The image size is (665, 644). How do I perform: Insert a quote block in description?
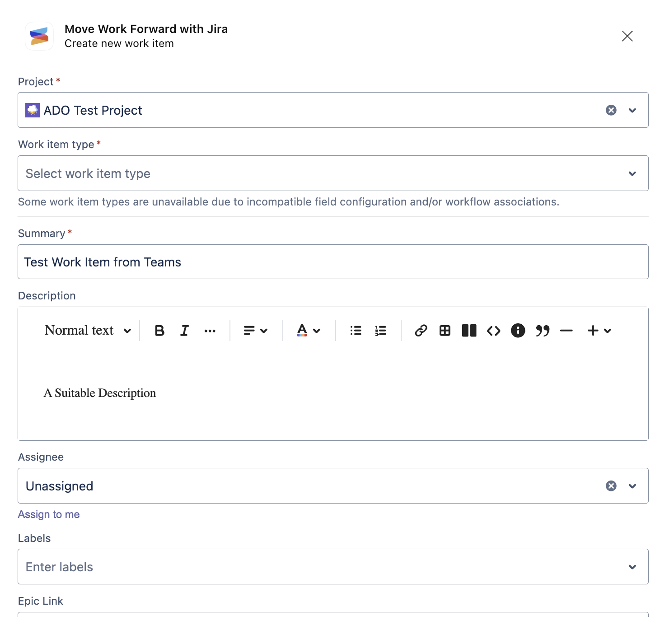[543, 331]
